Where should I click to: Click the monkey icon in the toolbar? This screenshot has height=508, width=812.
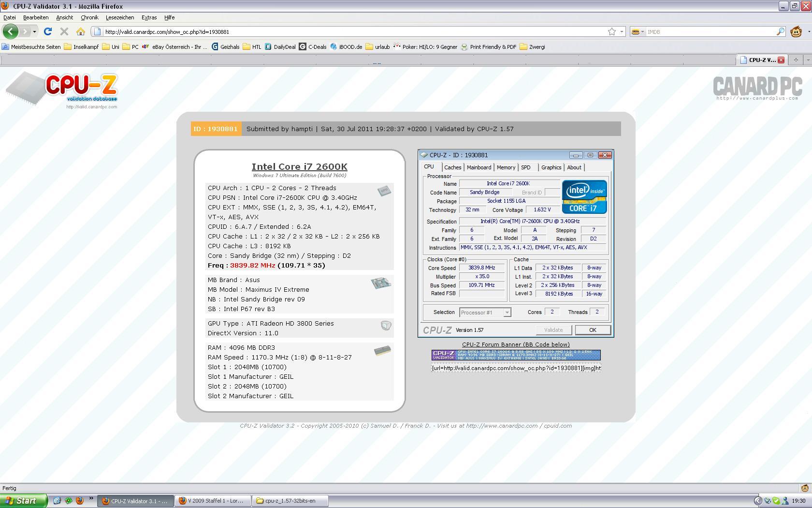(x=796, y=32)
